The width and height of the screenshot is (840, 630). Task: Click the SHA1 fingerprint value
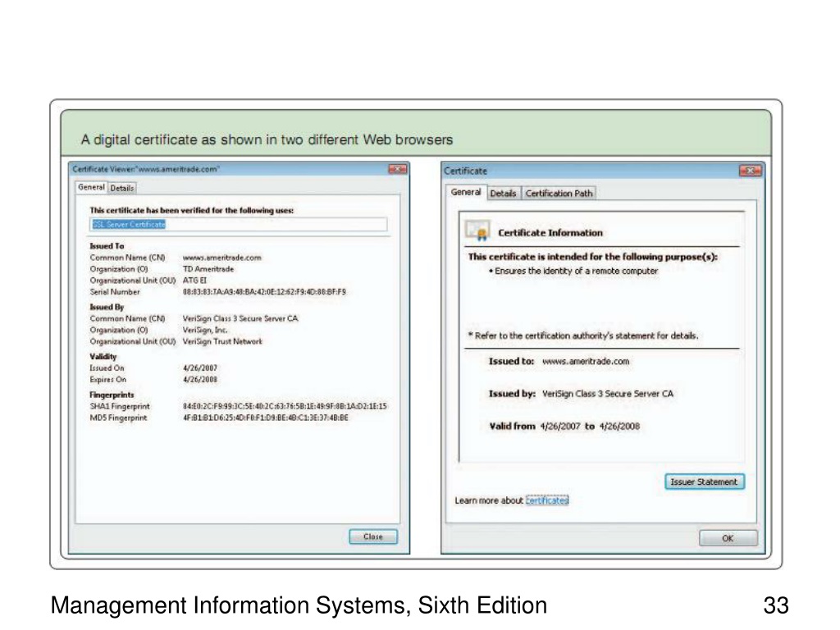[285, 407]
